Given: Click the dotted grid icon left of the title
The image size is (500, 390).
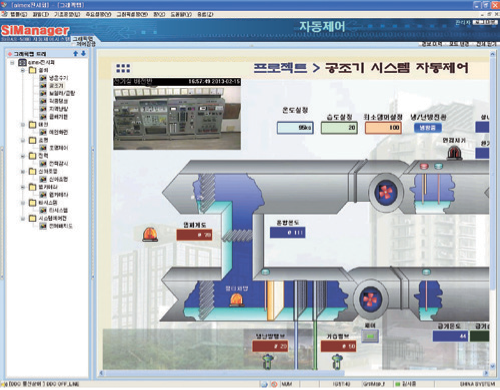Looking at the screenshot, I should [x=123, y=68].
